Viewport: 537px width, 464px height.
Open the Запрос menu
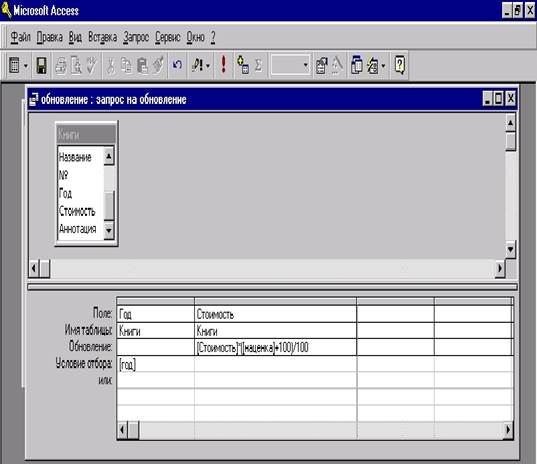(x=136, y=37)
